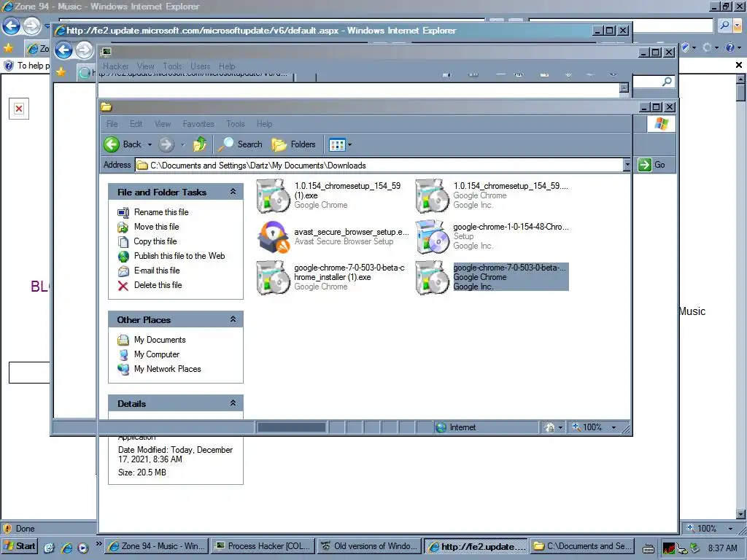Toggle the Folders pane button
The image size is (747, 560).
click(293, 144)
